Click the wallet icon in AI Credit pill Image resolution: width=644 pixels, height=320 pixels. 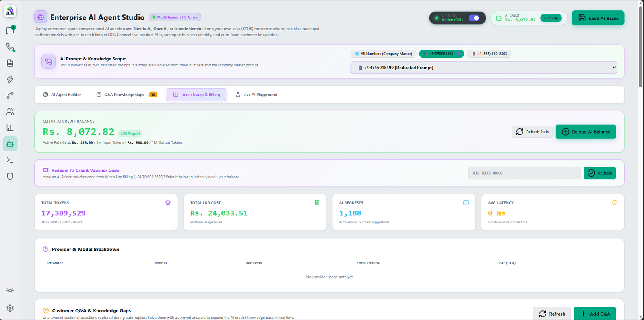tap(499, 18)
